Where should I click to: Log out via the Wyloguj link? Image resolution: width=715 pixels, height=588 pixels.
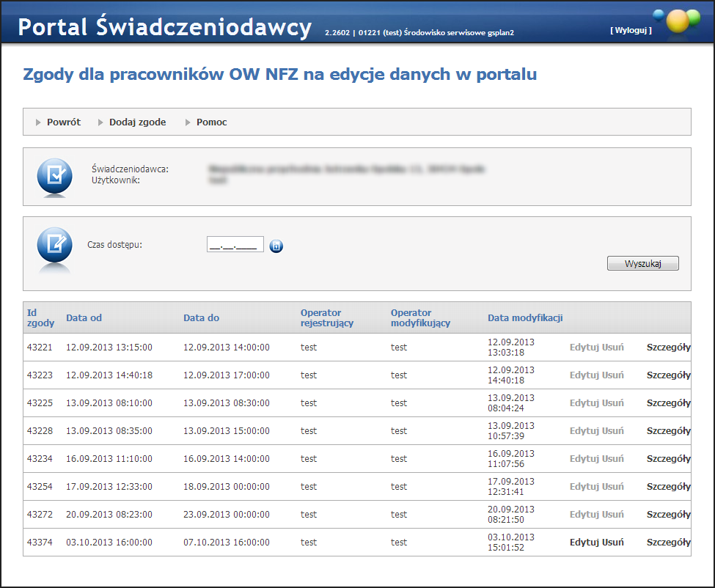click(631, 30)
